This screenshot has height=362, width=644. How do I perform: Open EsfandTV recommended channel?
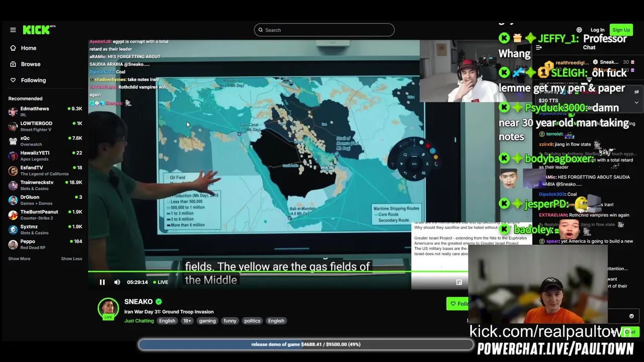point(45,170)
